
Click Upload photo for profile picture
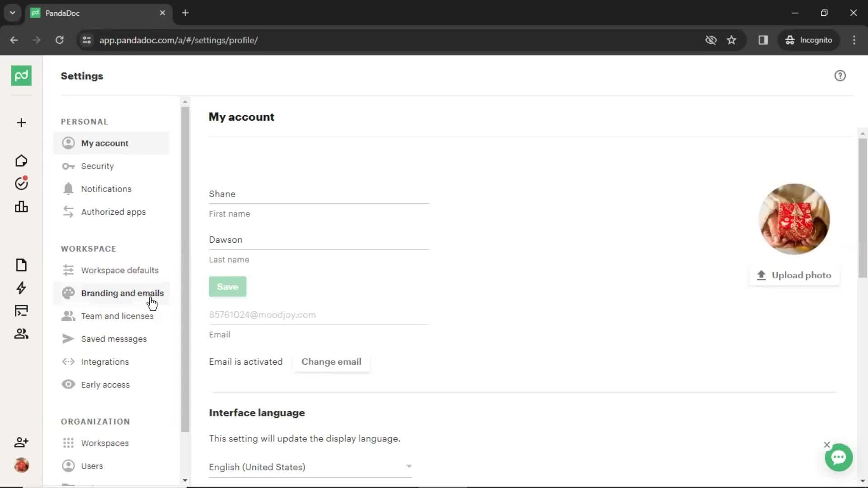[794, 275]
